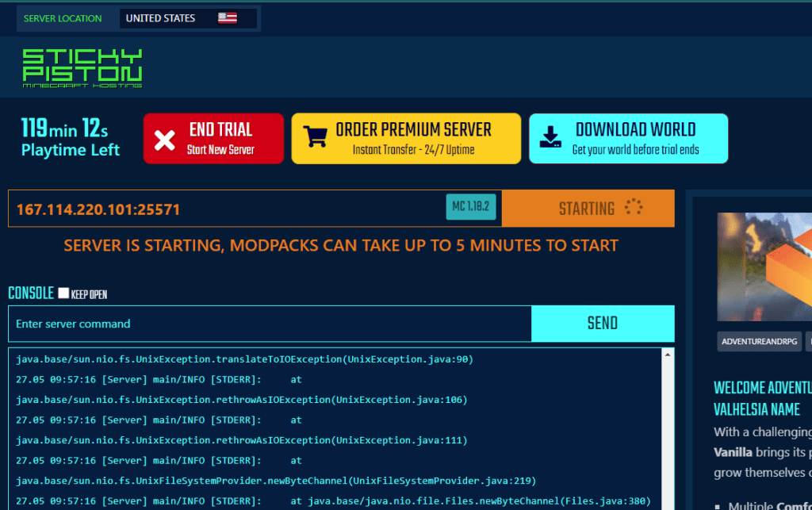Image resolution: width=812 pixels, height=510 pixels.
Task: Order a Premium Server
Action: (406, 138)
